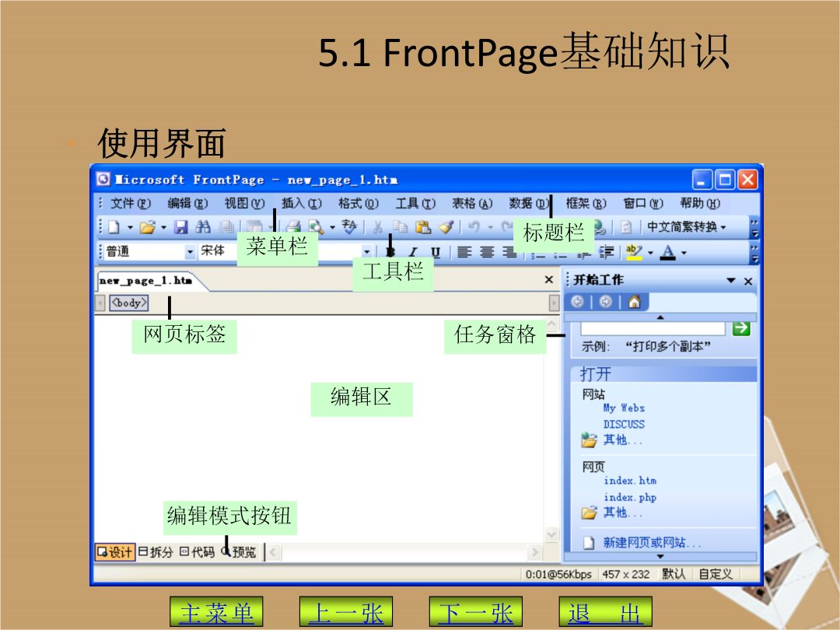Click the 主菜单 slide button

216,612
